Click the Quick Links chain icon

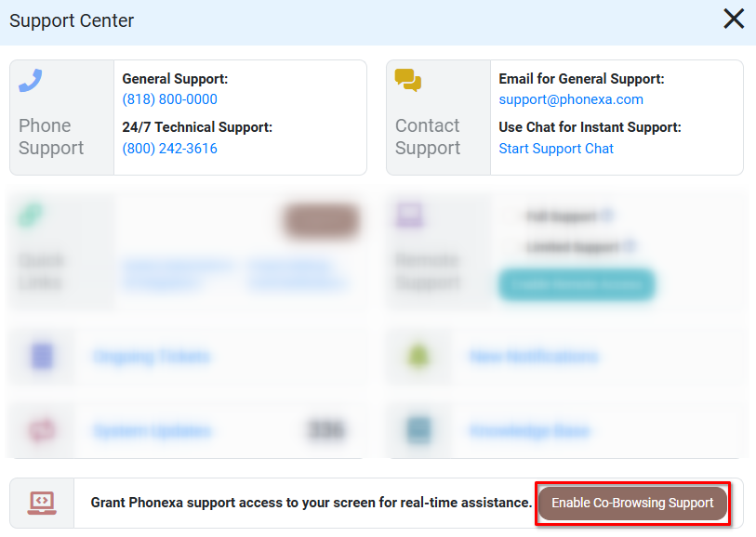click(31, 215)
